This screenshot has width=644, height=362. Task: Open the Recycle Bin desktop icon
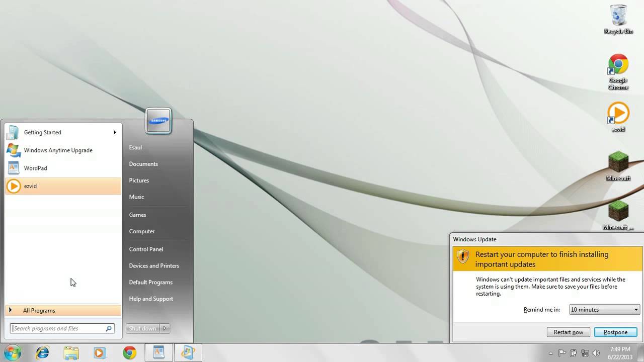coord(618,20)
